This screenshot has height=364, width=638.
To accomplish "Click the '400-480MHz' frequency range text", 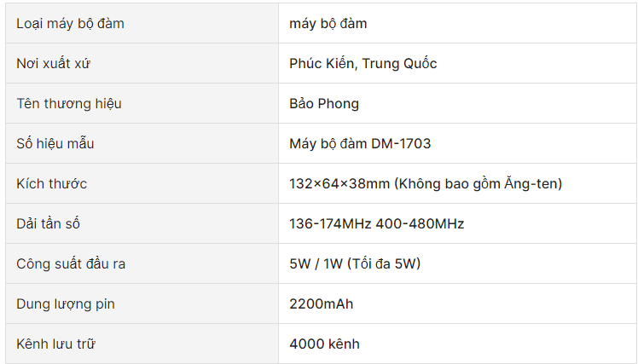I will [420, 223].
